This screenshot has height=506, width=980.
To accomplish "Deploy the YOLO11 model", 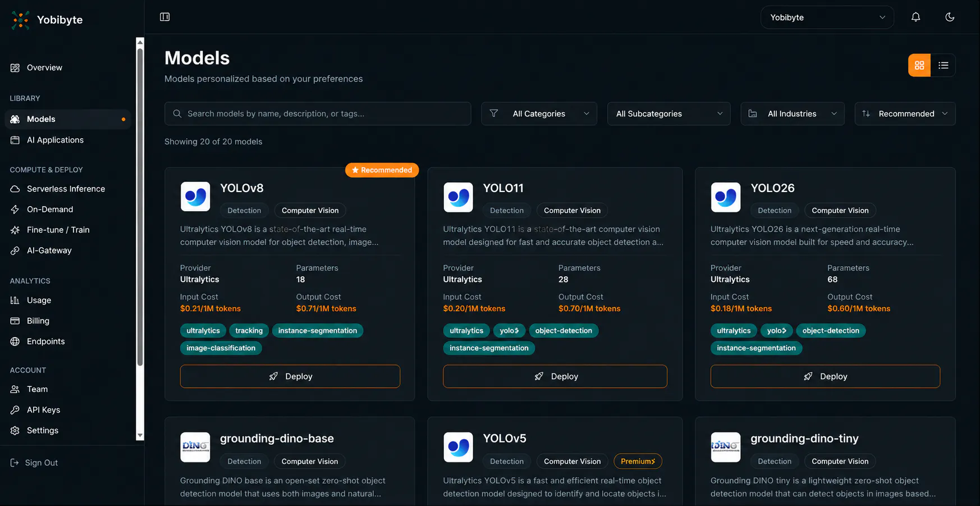I will [555, 376].
